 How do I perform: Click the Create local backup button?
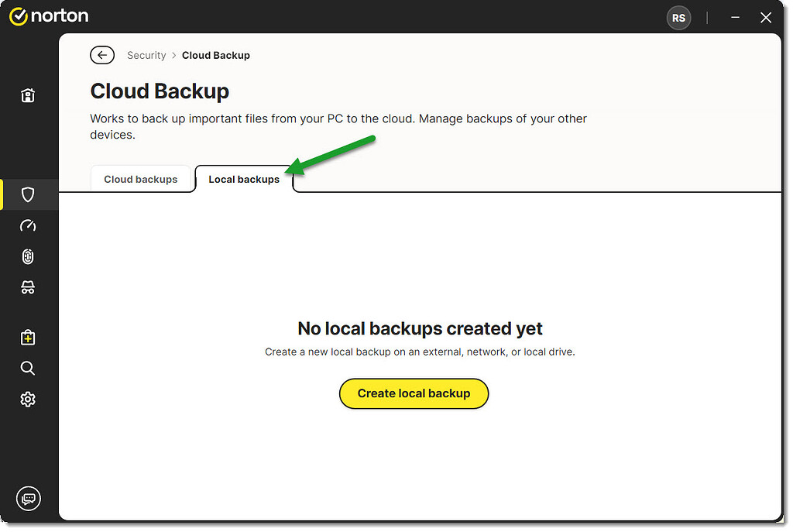click(x=414, y=393)
